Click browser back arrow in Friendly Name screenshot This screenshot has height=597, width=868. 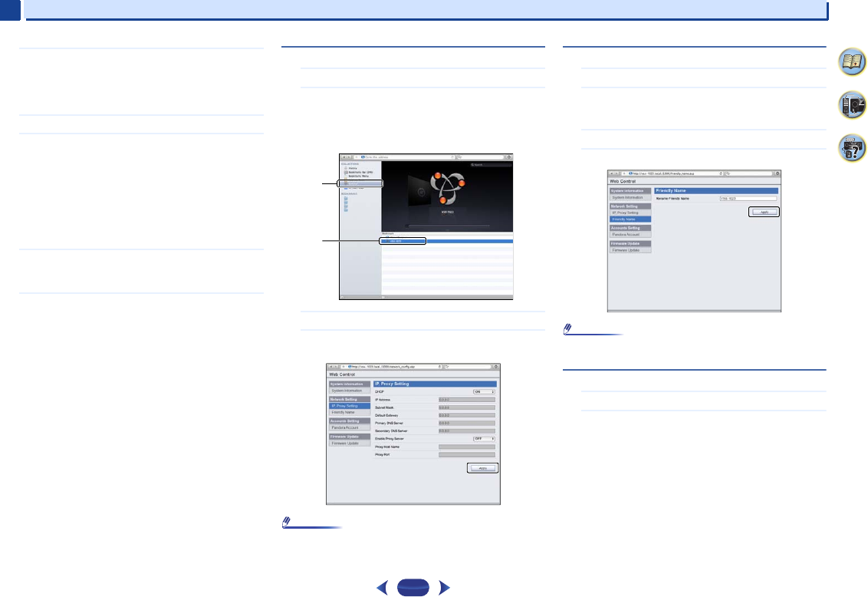[x=612, y=173]
